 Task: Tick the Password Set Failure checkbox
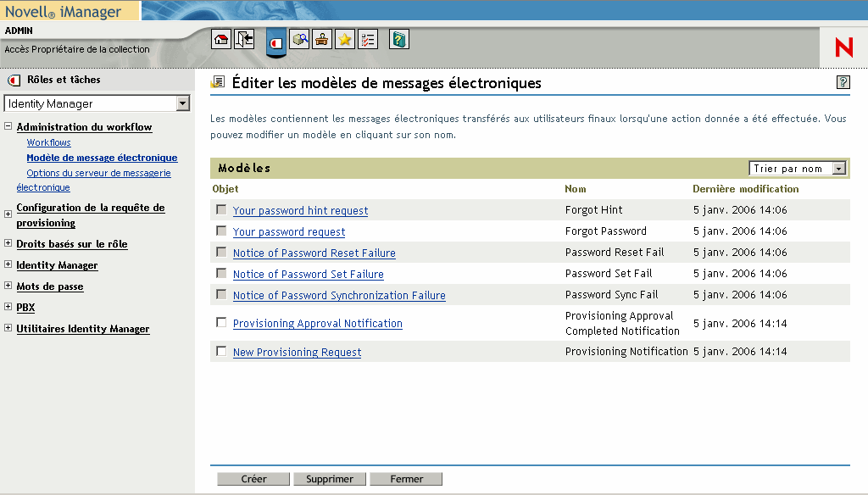pyautogui.click(x=221, y=273)
